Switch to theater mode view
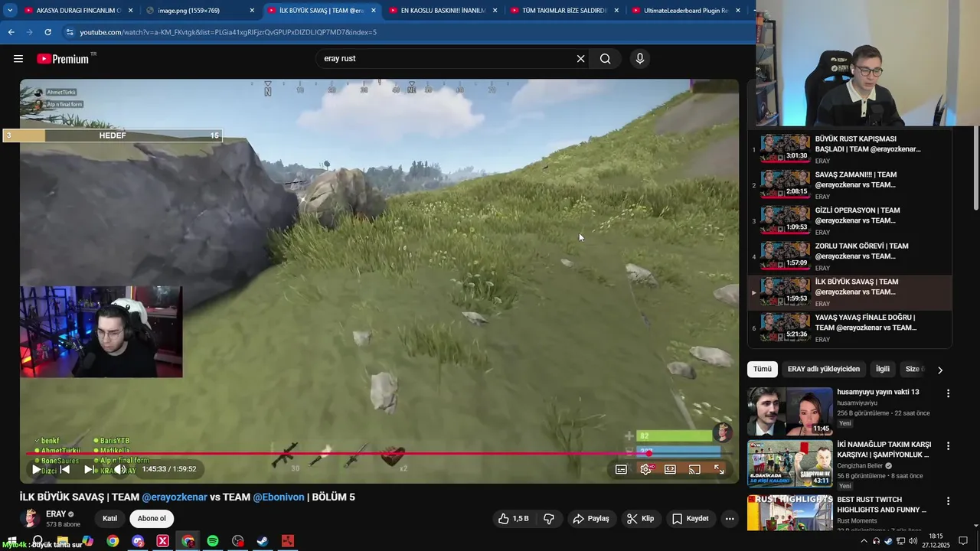Image resolution: width=980 pixels, height=551 pixels. pos(670,469)
